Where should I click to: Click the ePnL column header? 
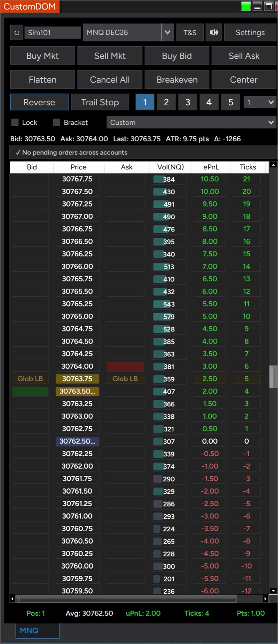(211, 167)
